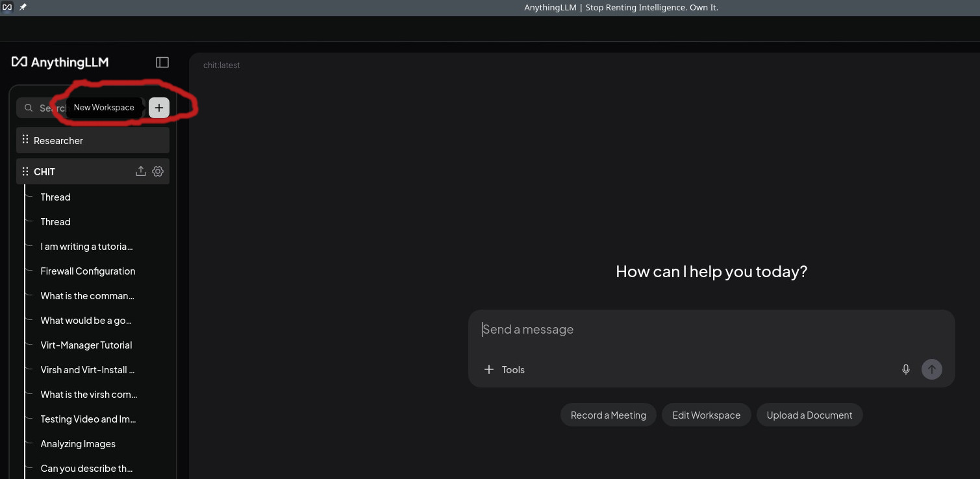This screenshot has width=980, height=479.
Task: Collapse the sidebar using the panel toggle icon
Action: [162, 62]
